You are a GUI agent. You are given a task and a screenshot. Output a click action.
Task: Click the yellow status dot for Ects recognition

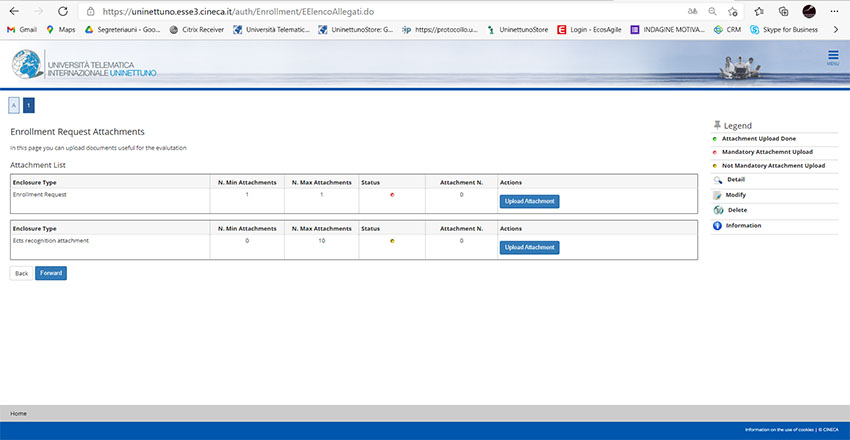(x=392, y=241)
